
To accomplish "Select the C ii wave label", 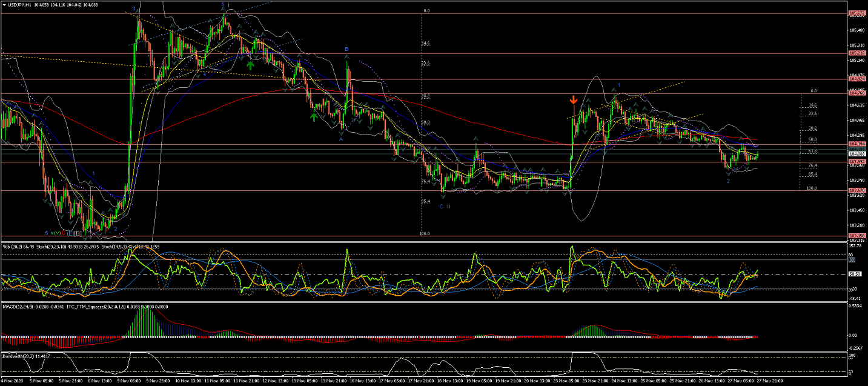I will click(445, 207).
